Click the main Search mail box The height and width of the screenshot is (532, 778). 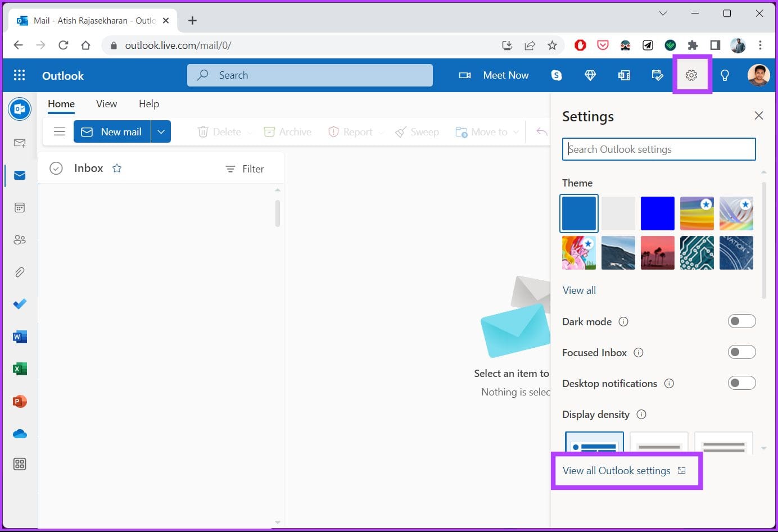click(x=310, y=75)
